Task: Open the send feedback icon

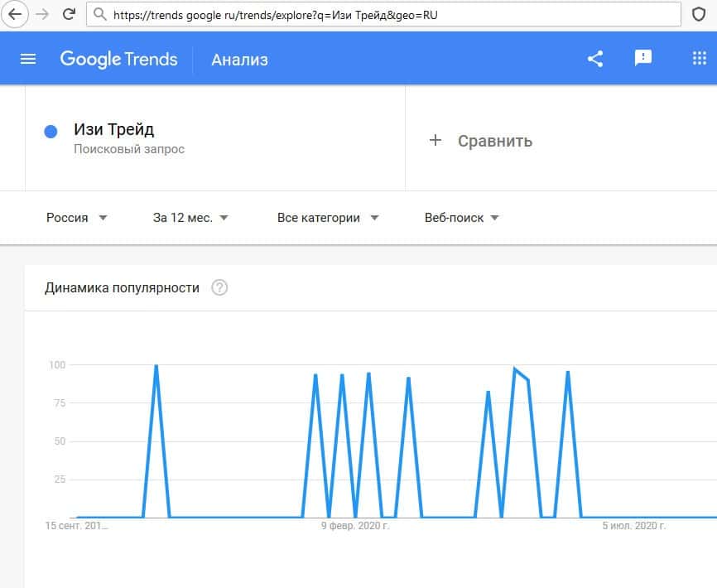Action: pos(643,58)
